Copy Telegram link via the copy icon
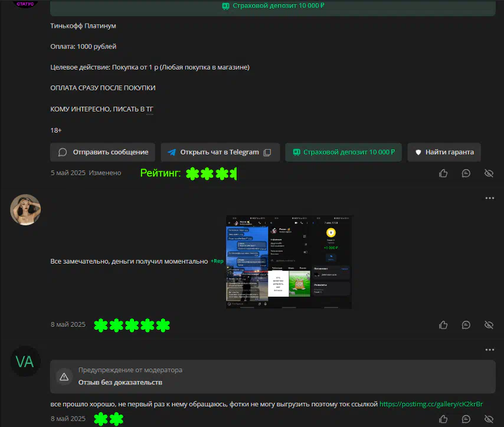Viewport: 504px width, 427px height. (267, 152)
